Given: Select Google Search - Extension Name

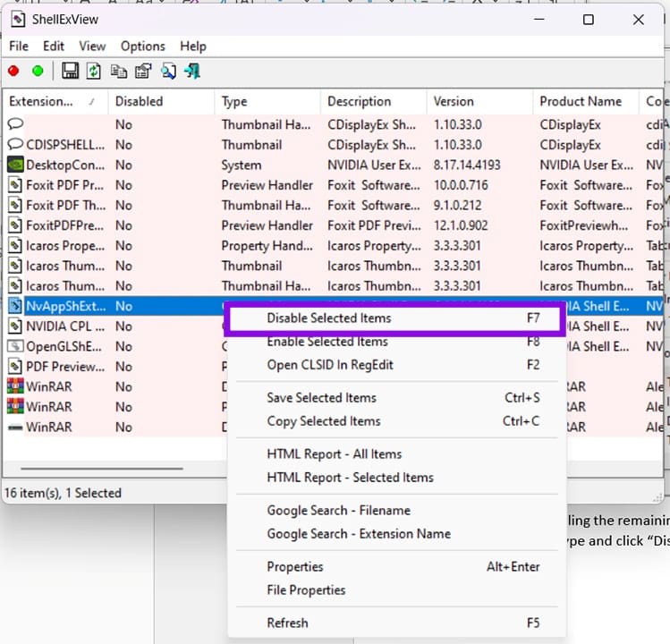Looking at the screenshot, I should coord(397,534).
